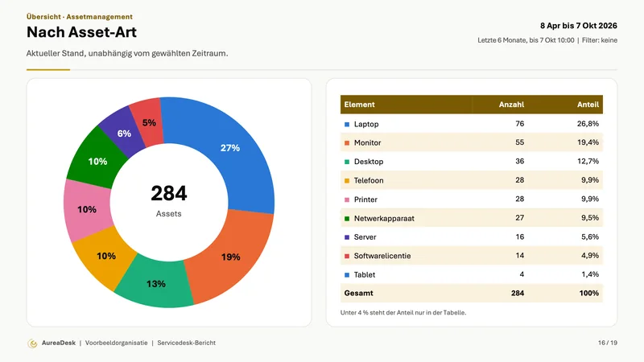Click the date range 8 Apr bis 7 Okt 2026
This screenshot has width=644, height=362.
pyautogui.click(x=578, y=26)
